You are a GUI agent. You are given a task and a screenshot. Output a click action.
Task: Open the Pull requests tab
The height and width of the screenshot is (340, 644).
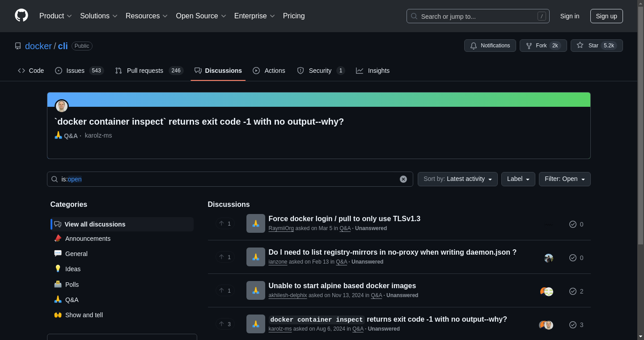(149, 71)
